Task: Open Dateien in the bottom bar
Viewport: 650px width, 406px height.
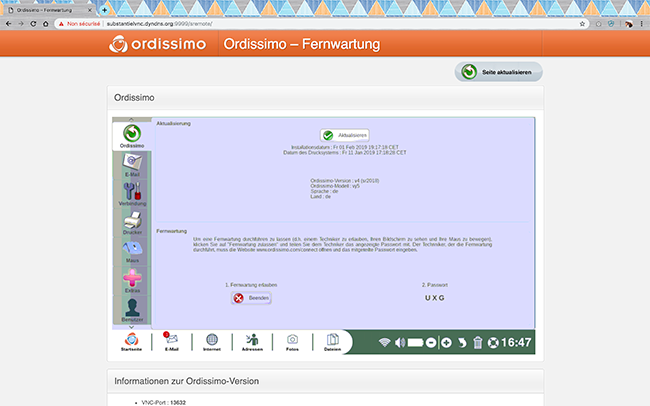Action: click(x=332, y=342)
